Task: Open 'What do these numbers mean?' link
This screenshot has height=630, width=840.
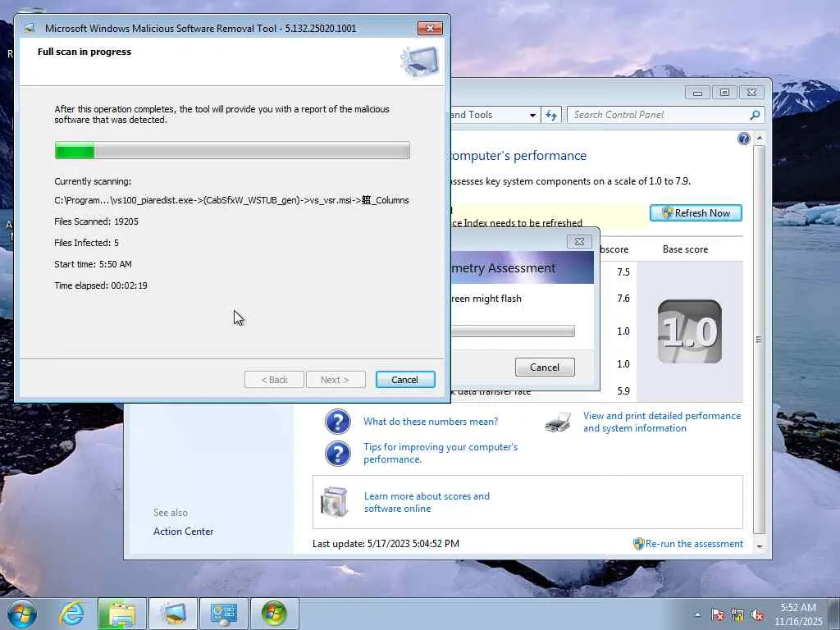Action: point(431,422)
